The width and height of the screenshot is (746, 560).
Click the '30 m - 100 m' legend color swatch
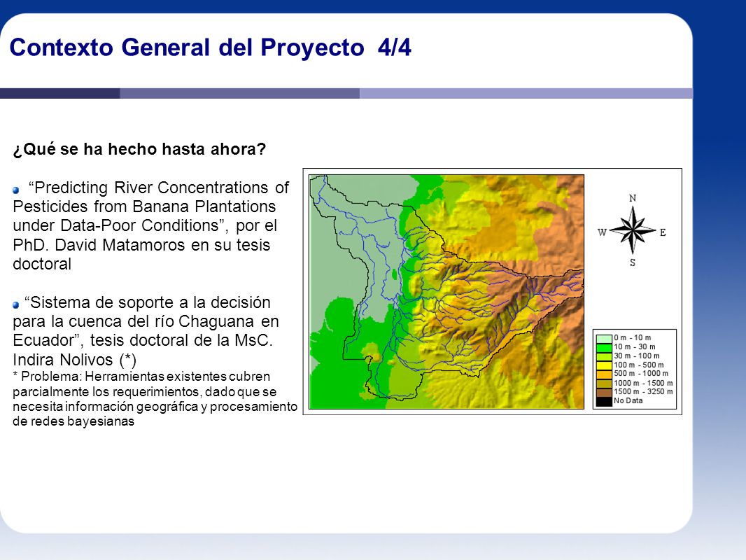pyautogui.click(x=604, y=356)
